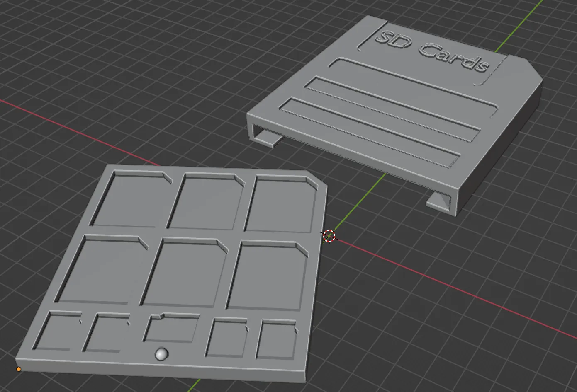
Task: Click the 3D cursor crosshair
Action: [329, 235]
